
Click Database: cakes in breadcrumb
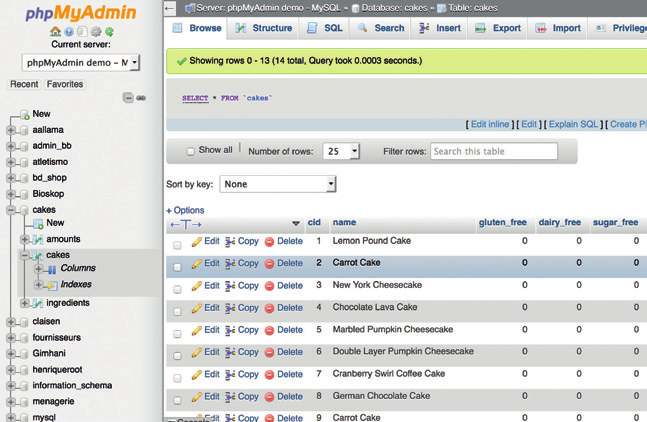click(394, 8)
